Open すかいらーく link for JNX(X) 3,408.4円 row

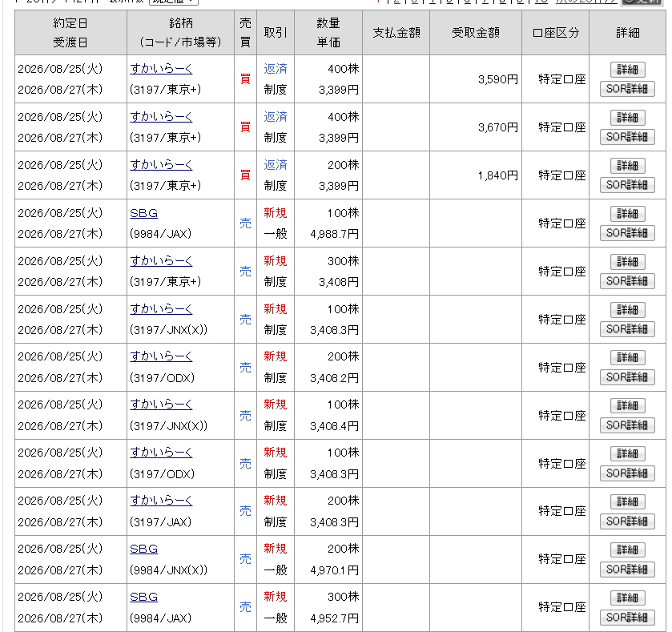(x=161, y=405)
